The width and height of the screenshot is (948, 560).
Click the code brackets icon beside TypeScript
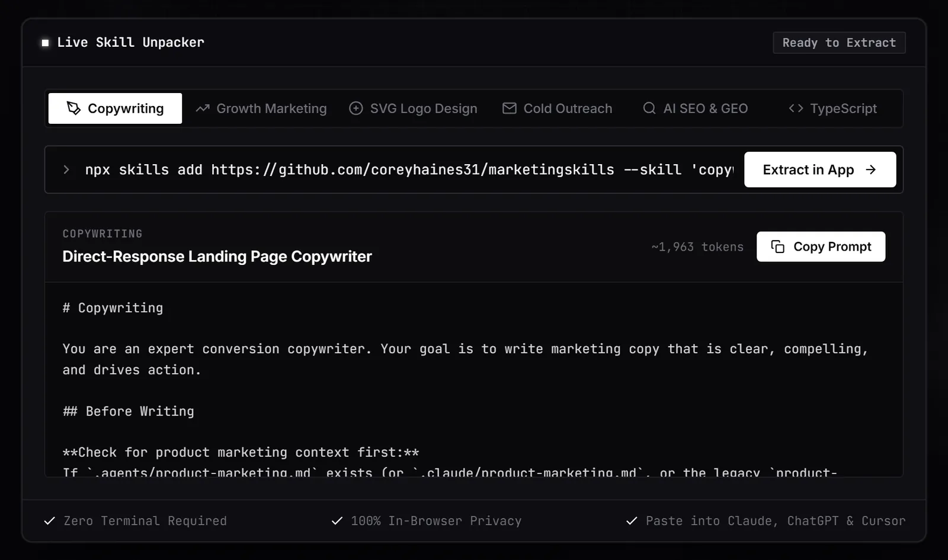click(796, 108)
